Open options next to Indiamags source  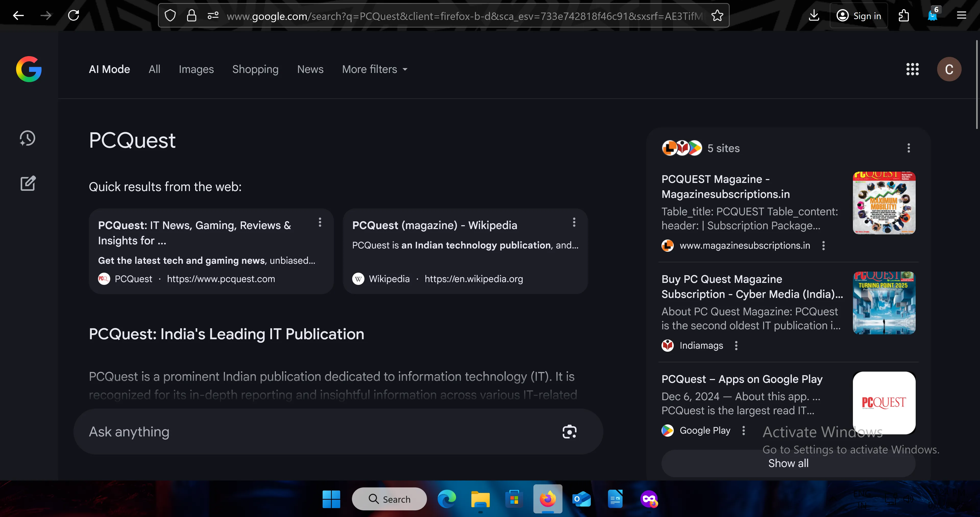point(736,346)
